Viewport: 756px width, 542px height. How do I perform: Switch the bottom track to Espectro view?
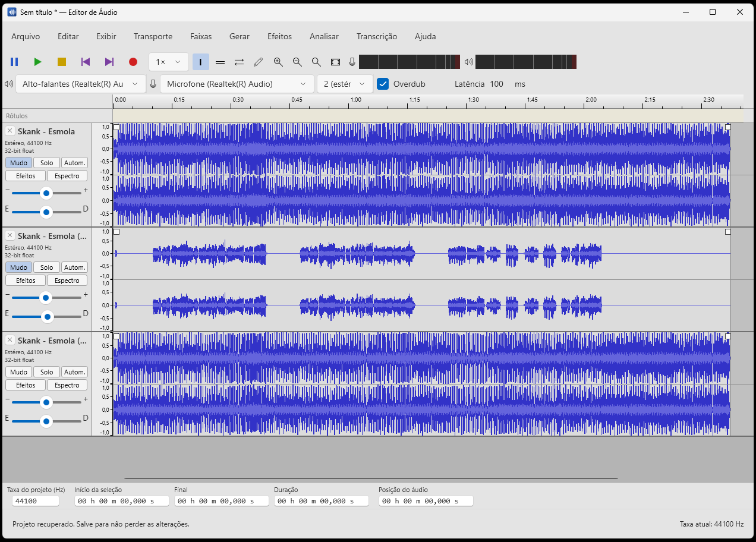[67, 385]
